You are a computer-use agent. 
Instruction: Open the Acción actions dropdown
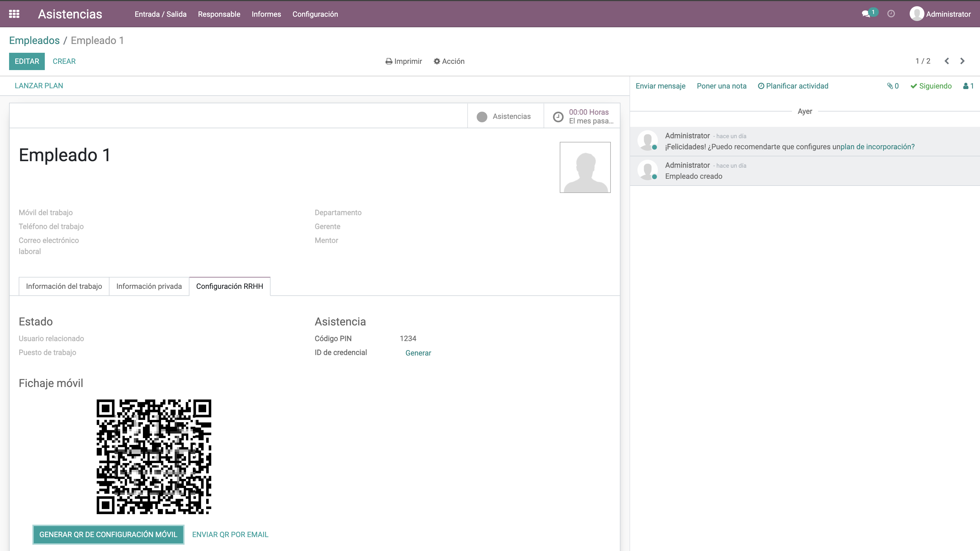(449, 61)
